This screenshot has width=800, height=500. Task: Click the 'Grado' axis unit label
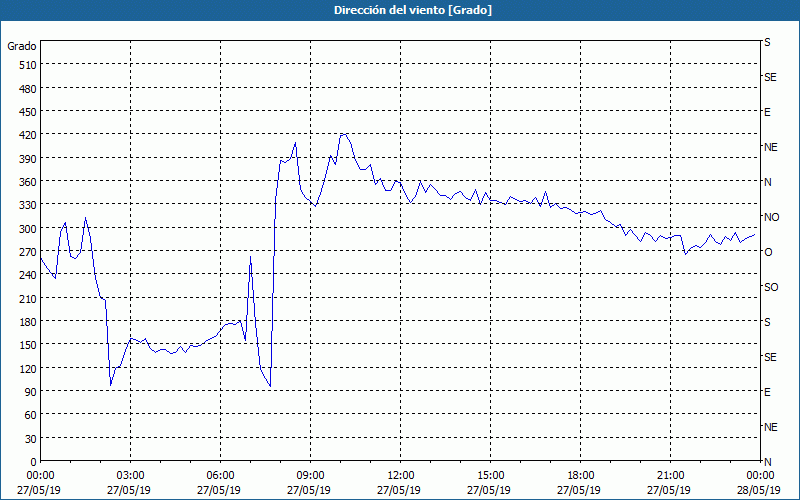(22, 46)
